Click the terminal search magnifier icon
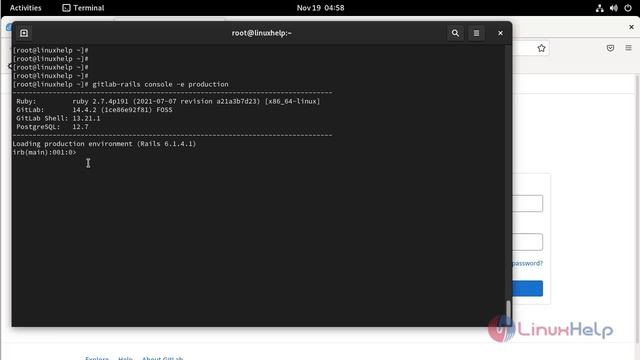This screenshot has width=640, height=360. [455, 33]
